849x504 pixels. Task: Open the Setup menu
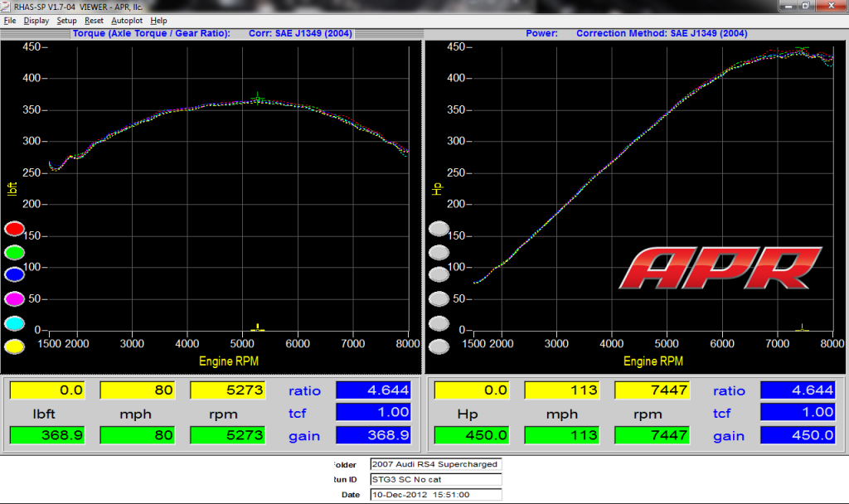[65, 20]
